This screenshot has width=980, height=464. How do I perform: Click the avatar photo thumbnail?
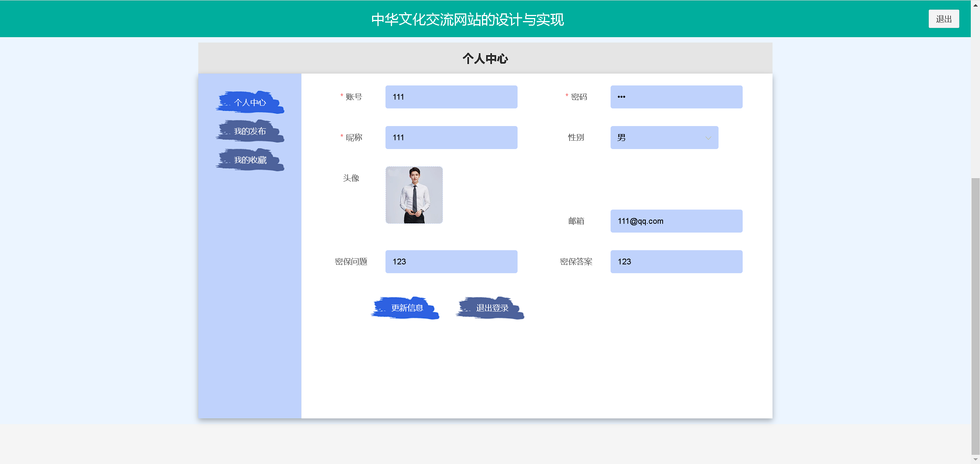click(x=414, y=195)
